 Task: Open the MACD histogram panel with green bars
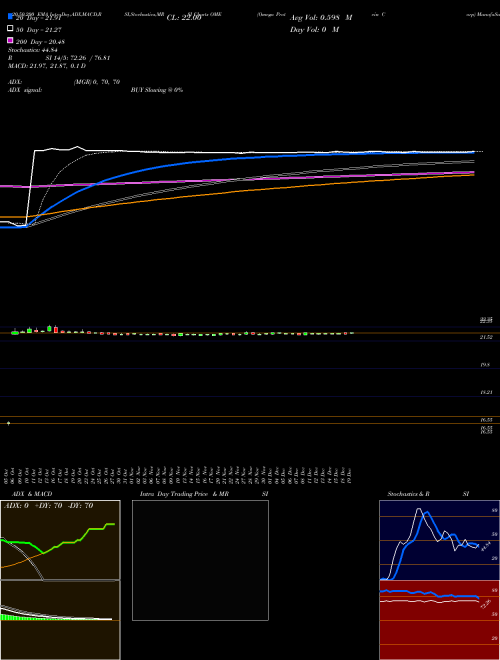60,620
